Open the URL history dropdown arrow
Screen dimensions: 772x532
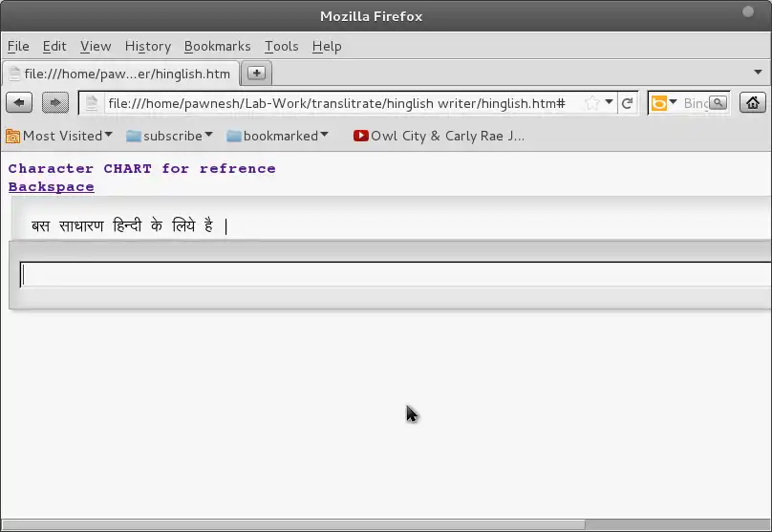coord(609,102)
